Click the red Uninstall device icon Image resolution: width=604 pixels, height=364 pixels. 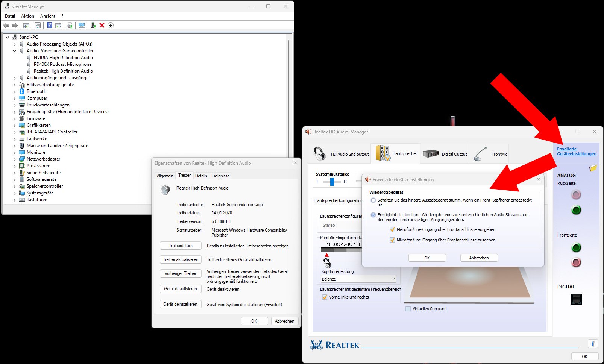(x=102, y=25)
